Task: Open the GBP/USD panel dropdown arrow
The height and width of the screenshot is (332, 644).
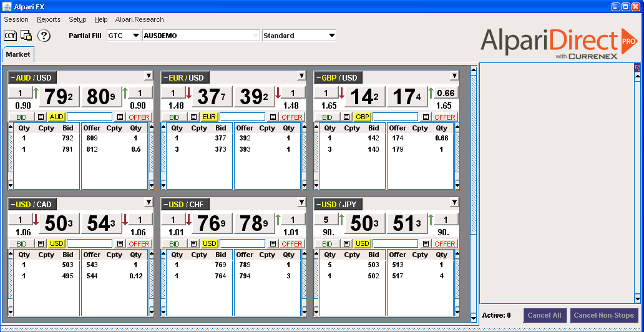Action: click(x=454, y=76)
